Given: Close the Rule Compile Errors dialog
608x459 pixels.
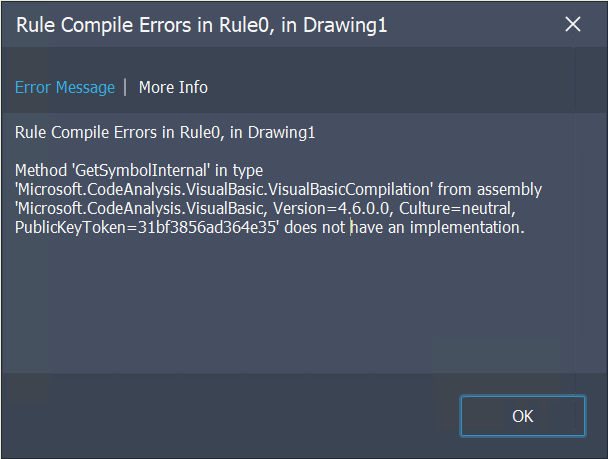Looking at the screenshot, I should (573, 24).
